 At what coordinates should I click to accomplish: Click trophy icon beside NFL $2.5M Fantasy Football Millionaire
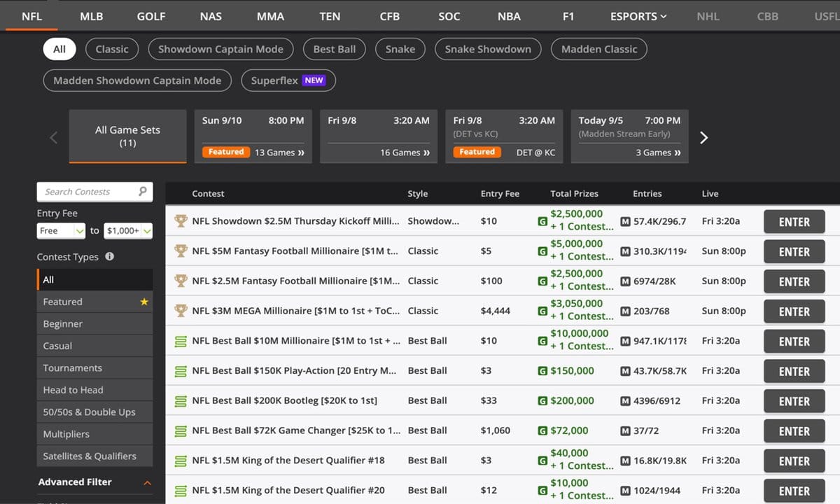[181, 281]
